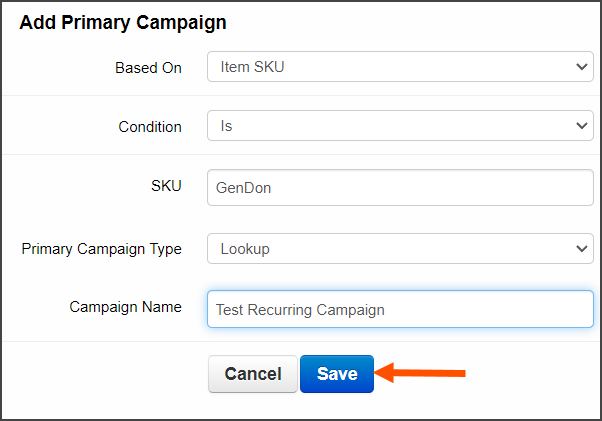Image resolution: width=602 pixels, height=421 pixels.
Task: Focus the SKU input field
Action: 400,188
